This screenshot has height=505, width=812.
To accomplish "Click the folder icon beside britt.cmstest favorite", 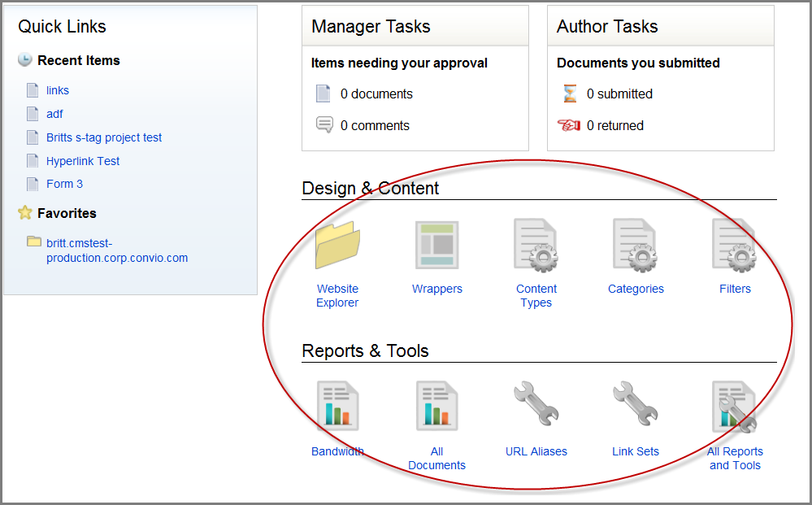I will tap(34, 242).
